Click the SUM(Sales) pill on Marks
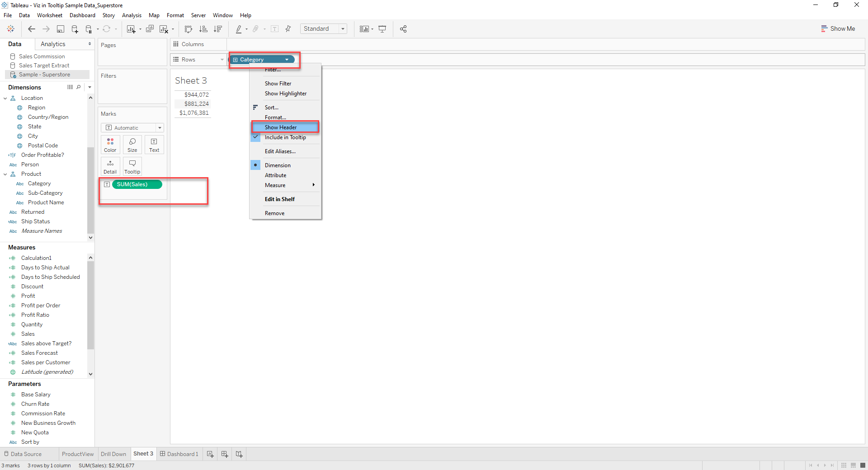This screenshot has height=470, width=868. click(137, 184)
